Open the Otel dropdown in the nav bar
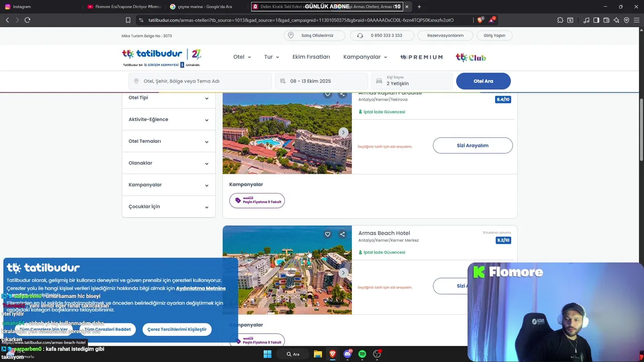 click(242, 57)
